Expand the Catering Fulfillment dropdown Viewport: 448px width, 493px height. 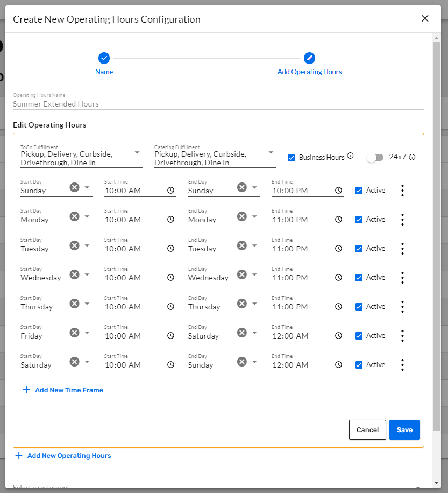point(271,152)
